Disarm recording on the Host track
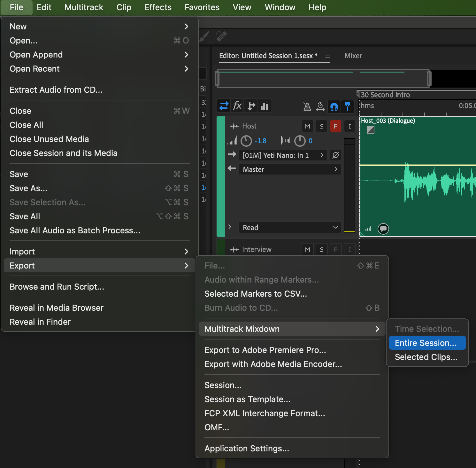 point(335,126)
